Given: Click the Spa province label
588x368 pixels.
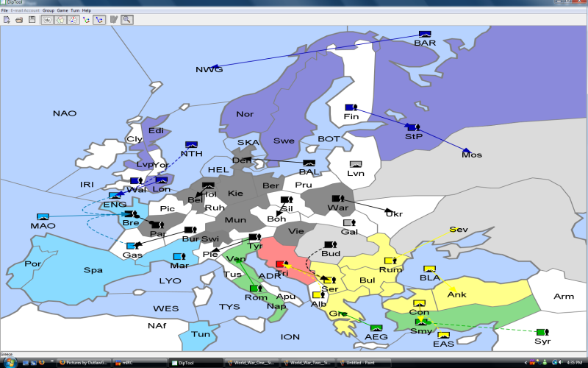Looking at the screenshot, I should pyautogui.click(x=93, y=270).
